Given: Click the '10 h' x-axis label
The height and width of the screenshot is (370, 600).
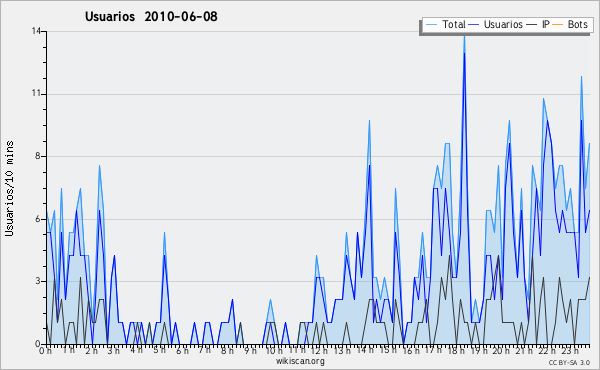Looking at the screenshot, I should coord(274,350).
